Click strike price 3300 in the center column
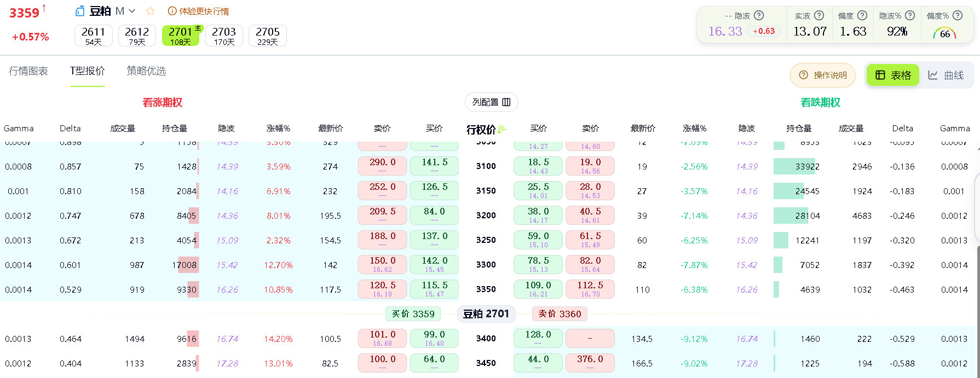 tap(486, 265)
